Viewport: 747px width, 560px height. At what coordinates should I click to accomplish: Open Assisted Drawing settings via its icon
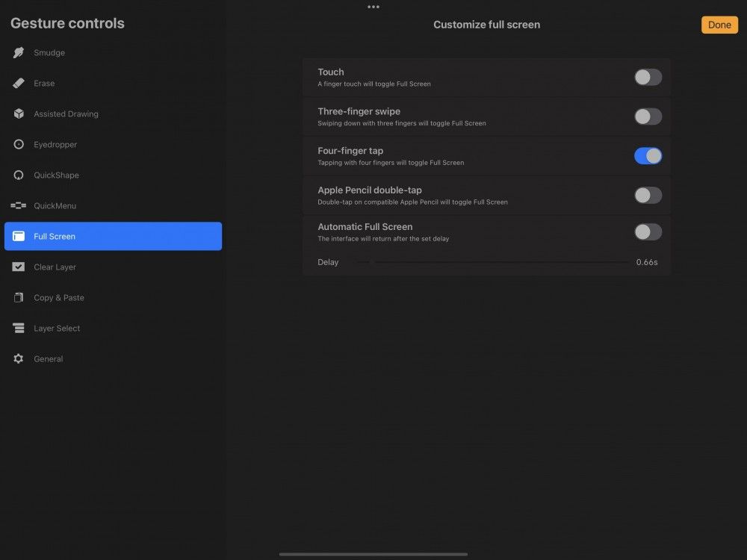click(17, 113)
